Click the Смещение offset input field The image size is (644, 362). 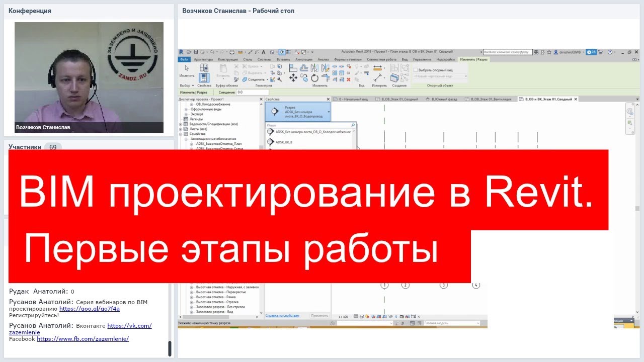(253, 92)
